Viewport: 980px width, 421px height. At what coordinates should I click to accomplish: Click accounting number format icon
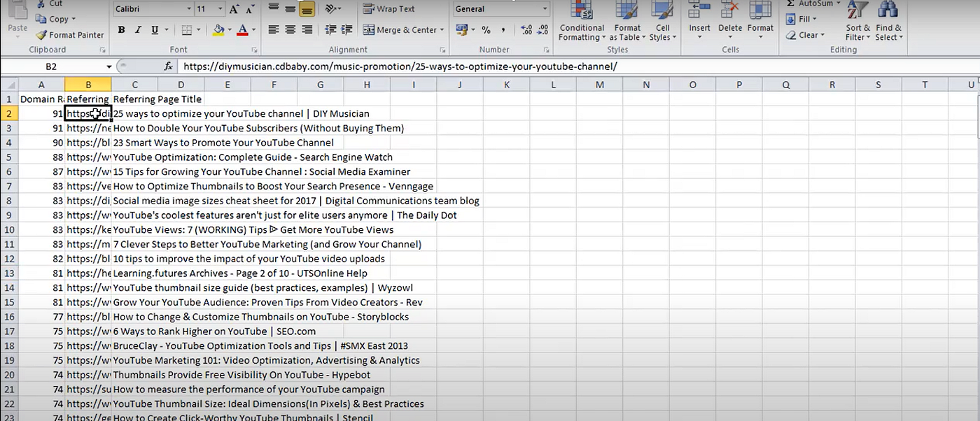tap(461, 29)
